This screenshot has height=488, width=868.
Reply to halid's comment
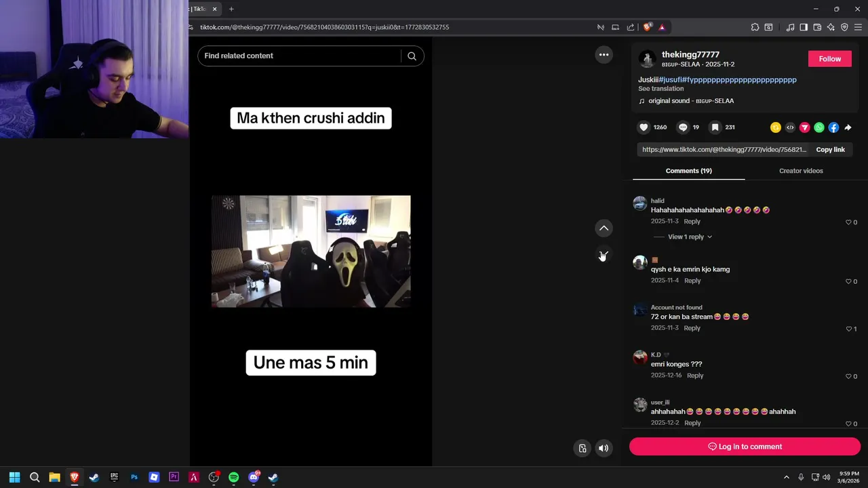pyautogui.click(x=692, y=222)
